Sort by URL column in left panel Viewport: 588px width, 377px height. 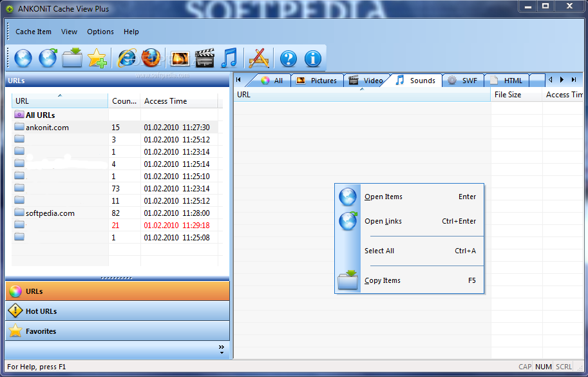click(x=60, y=101)
